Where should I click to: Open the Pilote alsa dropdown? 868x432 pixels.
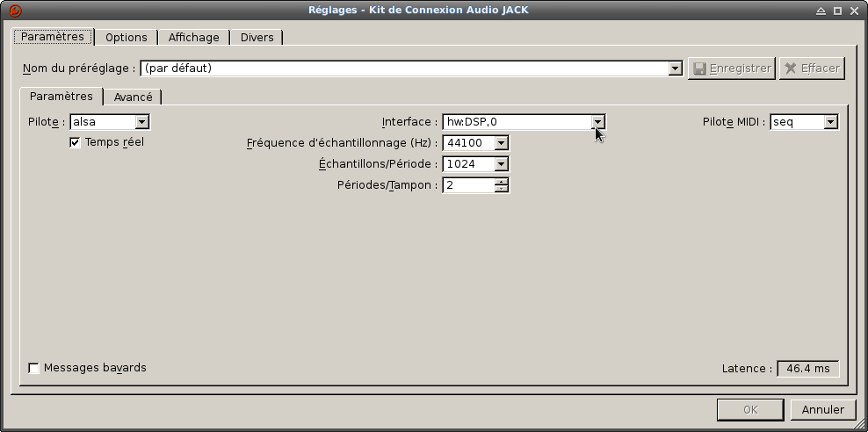(x=141, y=122)
